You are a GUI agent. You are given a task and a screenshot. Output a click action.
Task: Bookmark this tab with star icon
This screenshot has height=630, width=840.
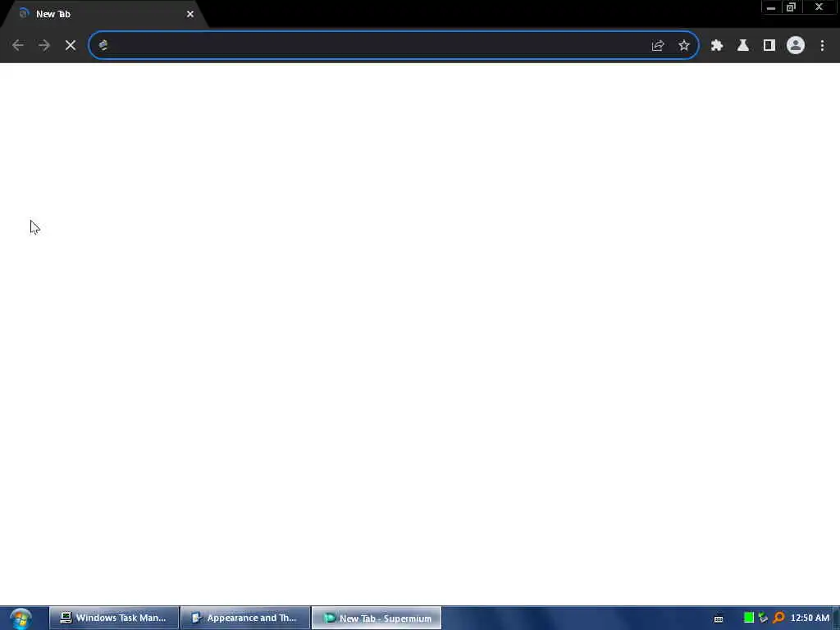(684, 46)
